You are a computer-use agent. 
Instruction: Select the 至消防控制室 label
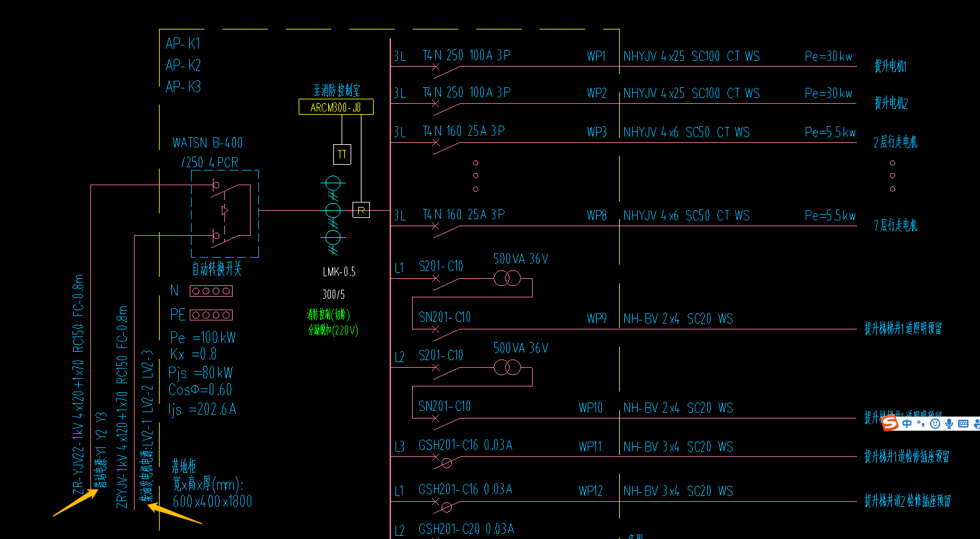(336, 90)
